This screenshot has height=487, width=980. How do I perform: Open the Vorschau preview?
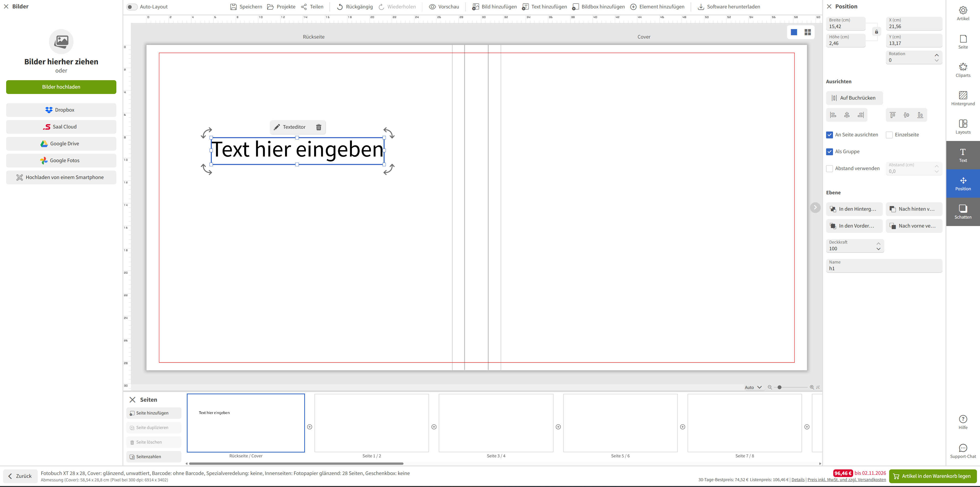click(444, 7)
